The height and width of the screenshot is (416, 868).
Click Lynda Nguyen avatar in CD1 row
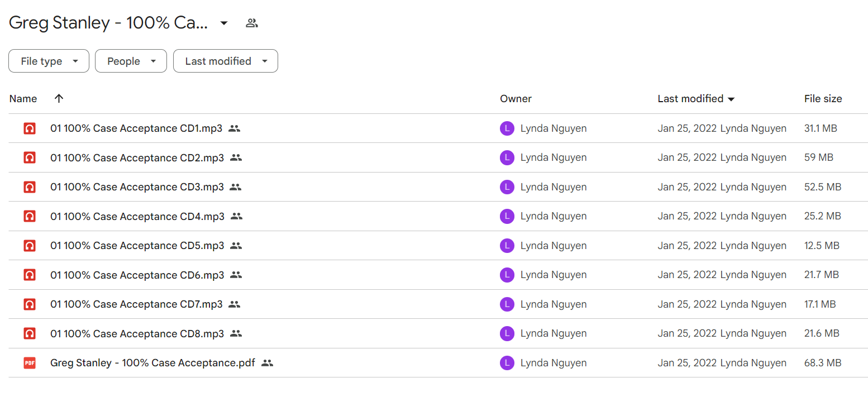pos(507,128)
